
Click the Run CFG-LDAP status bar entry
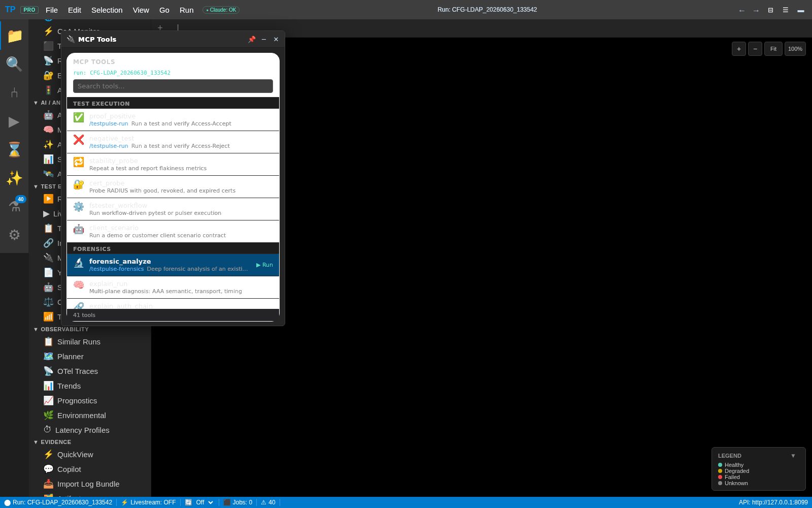[58, 502]
